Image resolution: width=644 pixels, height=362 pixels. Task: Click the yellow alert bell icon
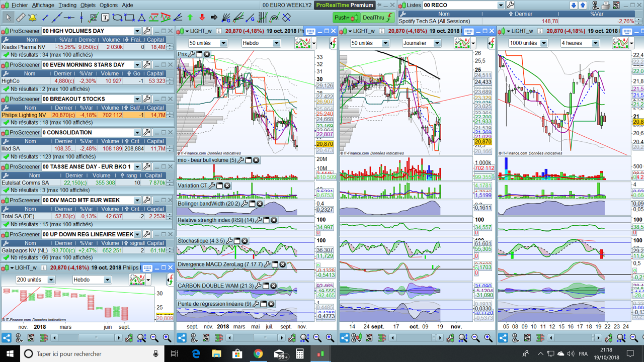33,18
